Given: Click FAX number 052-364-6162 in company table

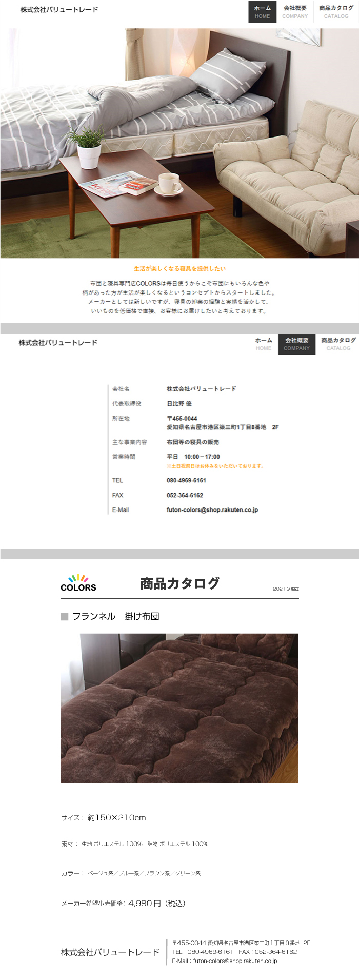Looking at the screenshot, I should coord(185,496).
